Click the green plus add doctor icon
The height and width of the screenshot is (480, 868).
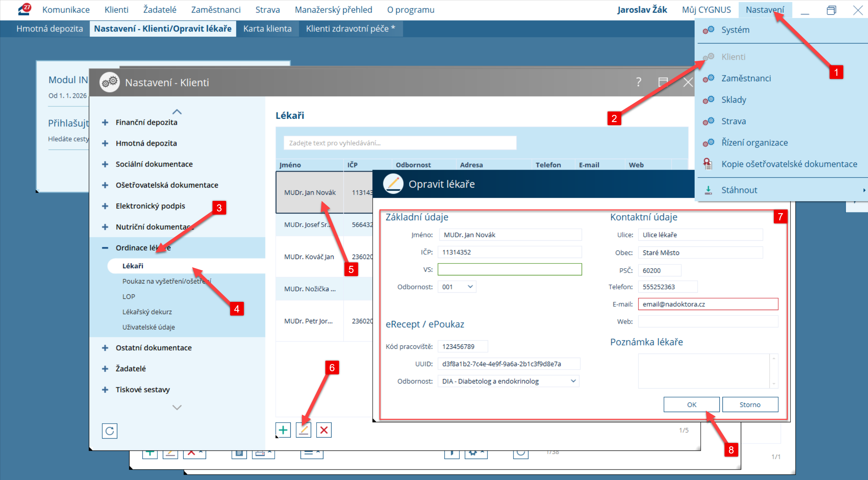tap(283, 430)
